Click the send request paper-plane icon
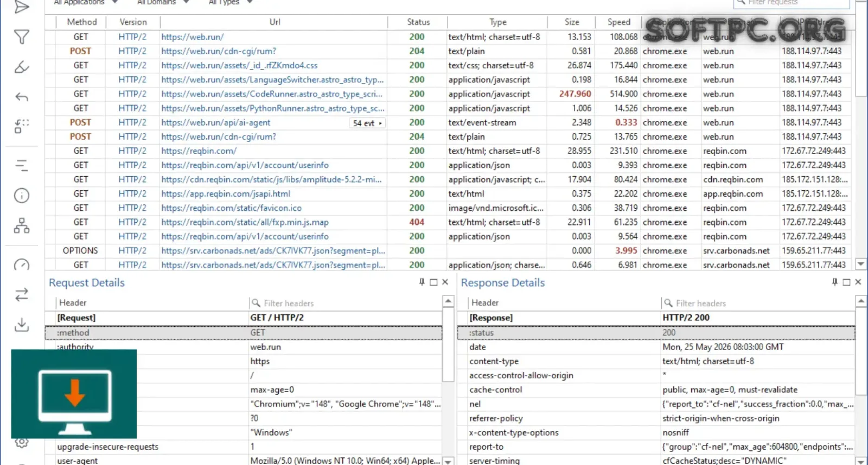The height and width of the screenshot is (465, 868). point(21,7)
